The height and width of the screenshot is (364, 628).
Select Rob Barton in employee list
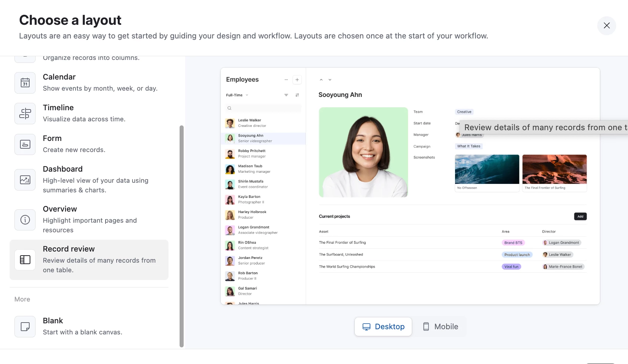coord(263,276)
